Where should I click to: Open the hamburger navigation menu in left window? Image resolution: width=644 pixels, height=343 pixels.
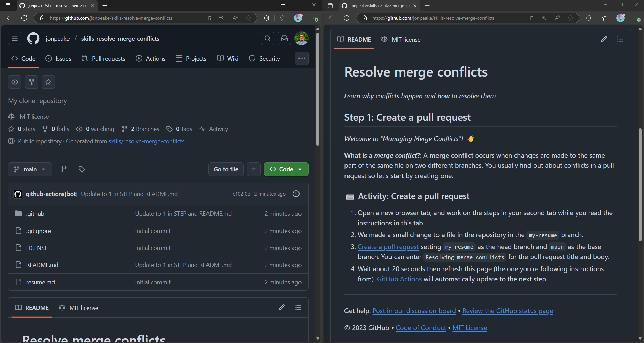pos(15,39)
